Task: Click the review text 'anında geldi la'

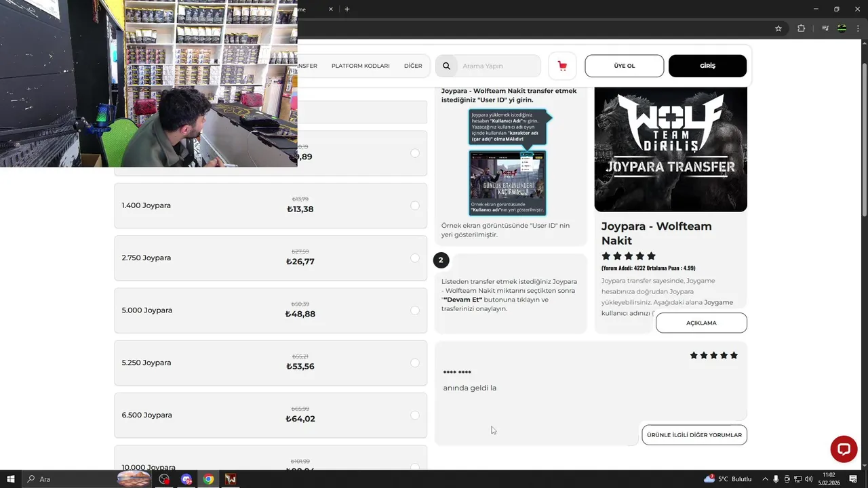Action: (x=470, y=388)
